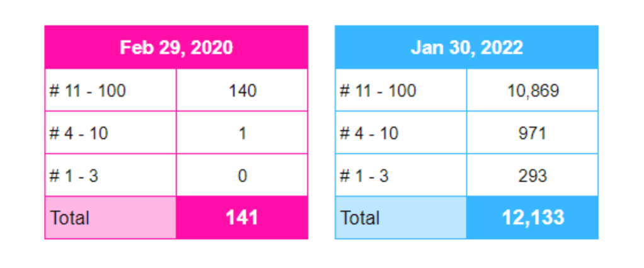Select the blue total value 12,133
Screen dimensions: 644x268
tap(532, 218)
